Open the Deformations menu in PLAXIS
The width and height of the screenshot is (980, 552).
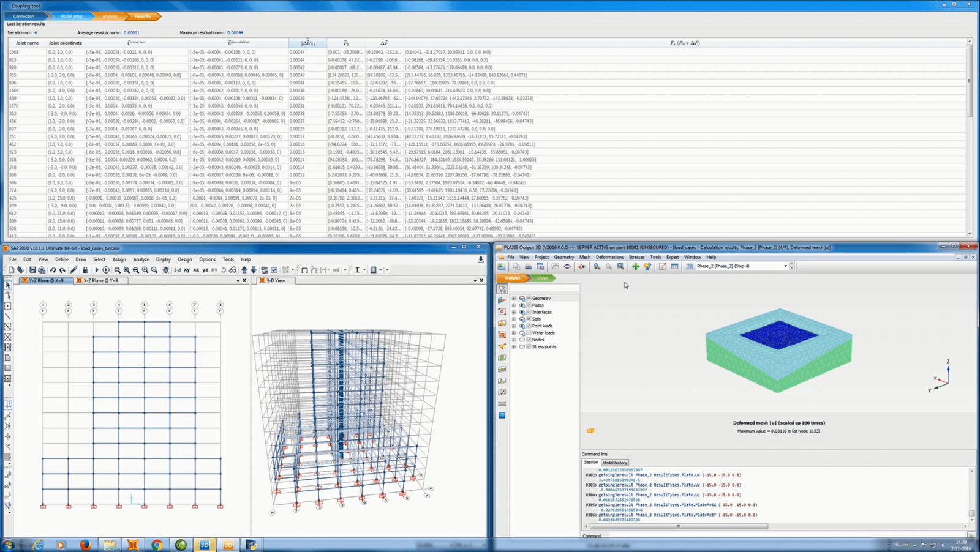609,257
